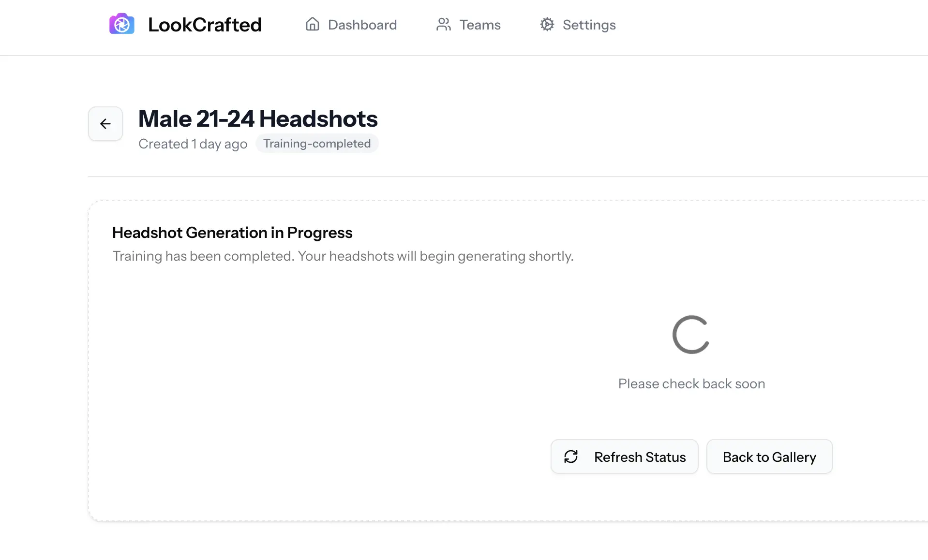
Task: Click the LookCrafted camera logo icon
Action: click(121, 24)
